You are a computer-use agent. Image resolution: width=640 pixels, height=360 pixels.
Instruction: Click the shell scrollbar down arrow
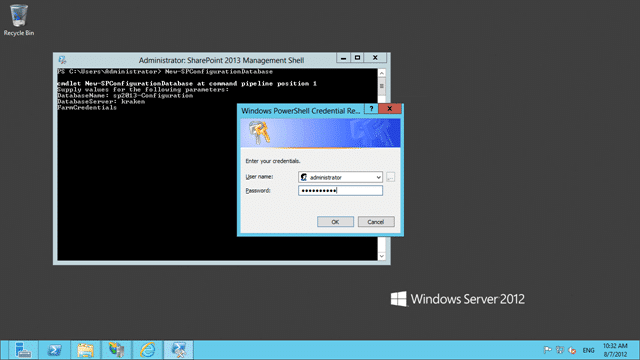(382, 256)
